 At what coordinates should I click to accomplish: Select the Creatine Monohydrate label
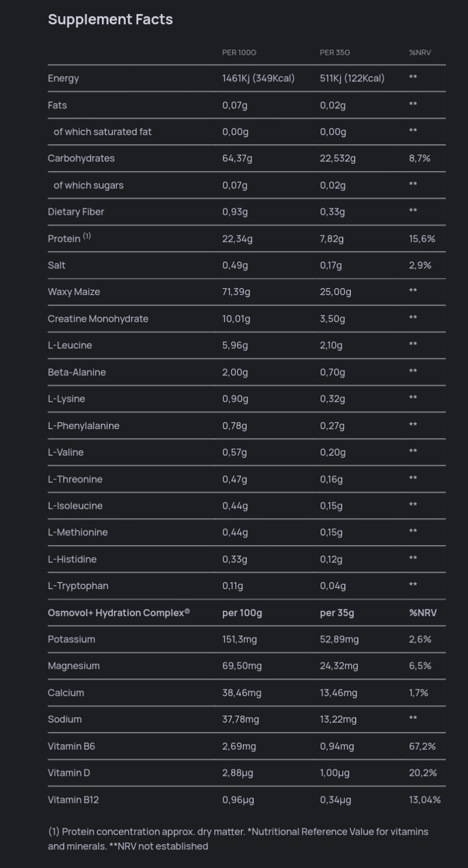pos(98,319)
